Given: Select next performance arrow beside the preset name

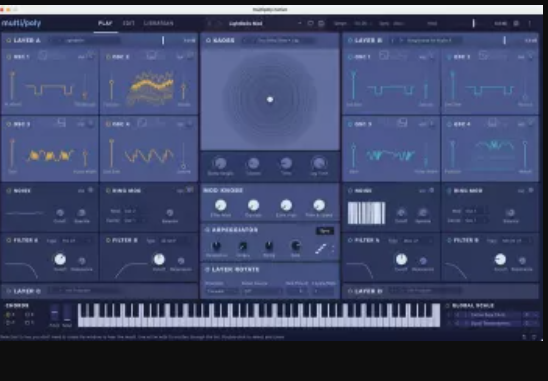Looking at the screenshot, I should [219, 23].
